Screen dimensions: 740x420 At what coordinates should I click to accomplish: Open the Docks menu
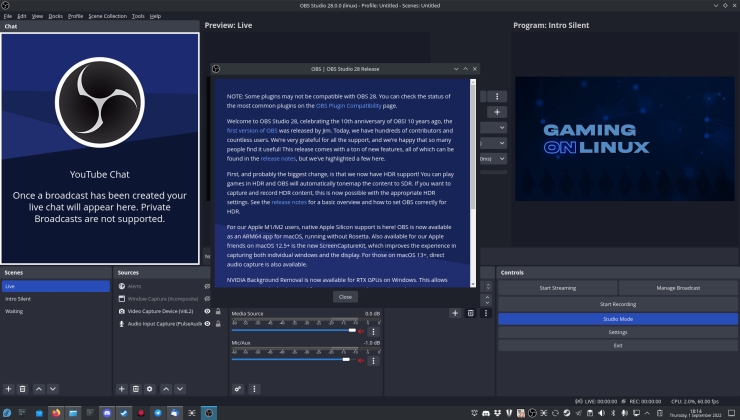[x=55, y=16]
